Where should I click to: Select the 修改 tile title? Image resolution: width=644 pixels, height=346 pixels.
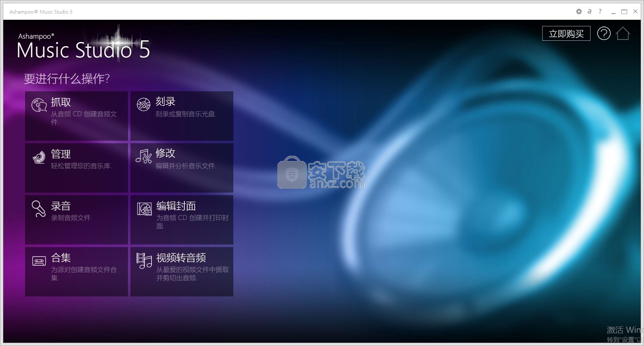tap(165, 153)
